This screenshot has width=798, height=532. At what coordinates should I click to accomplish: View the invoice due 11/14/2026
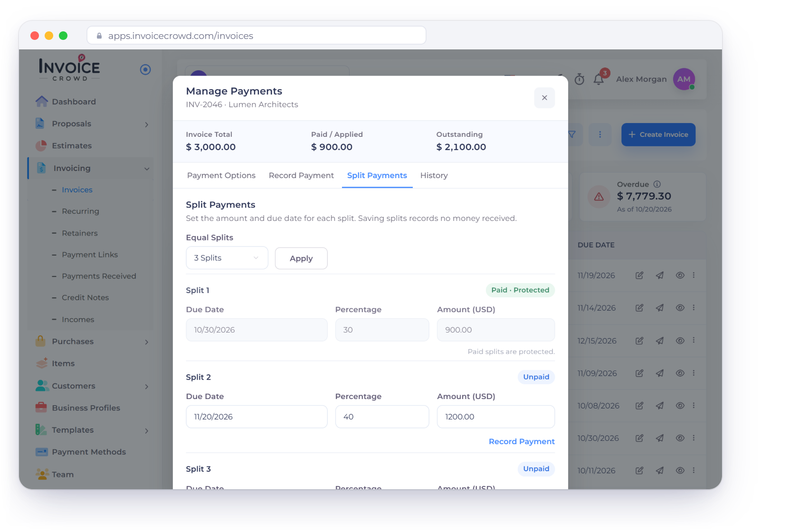point(680,308)
